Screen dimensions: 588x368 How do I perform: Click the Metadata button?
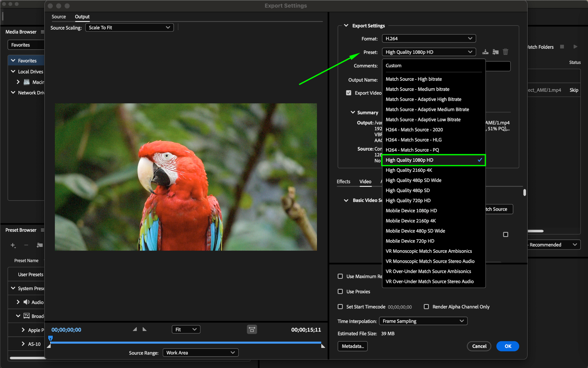353,346
